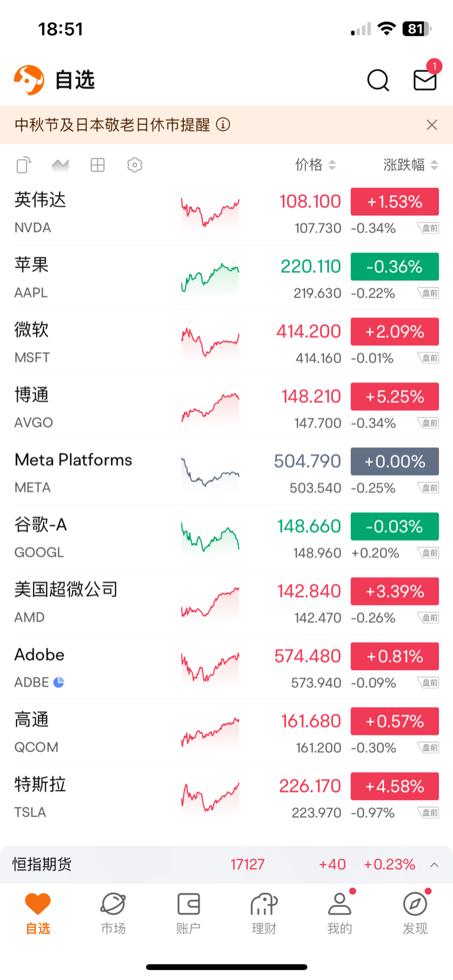Screen dimensions: 453x980
Task: Tap the portfolio copy/layout icon
Action: click(x=24, y=165)
